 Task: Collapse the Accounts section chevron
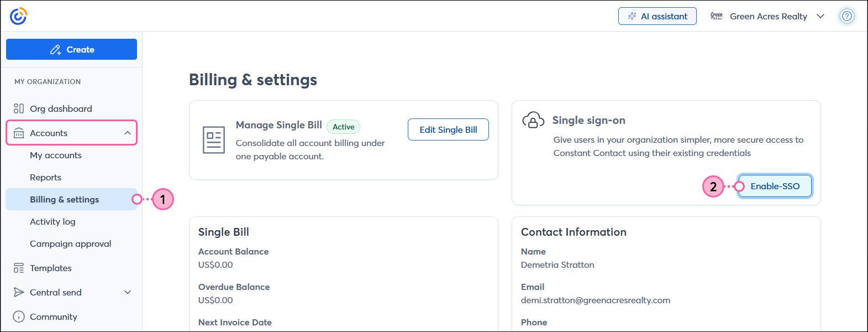click(x=128, y=133)
